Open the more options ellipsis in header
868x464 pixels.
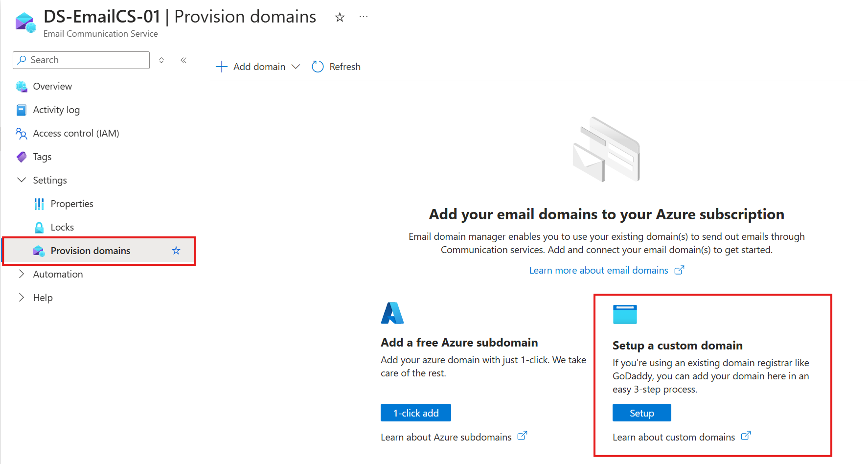tap(363, 17)
